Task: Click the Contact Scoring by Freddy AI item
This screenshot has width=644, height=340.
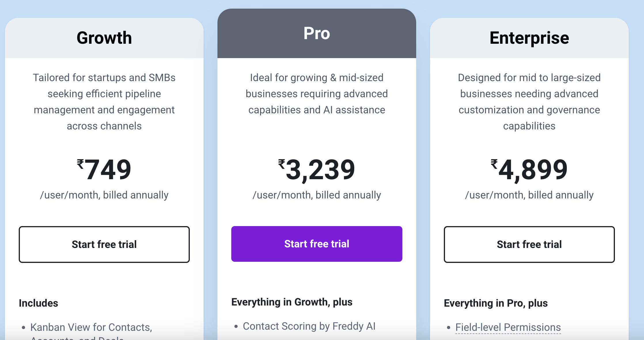Action: [309, 326]
